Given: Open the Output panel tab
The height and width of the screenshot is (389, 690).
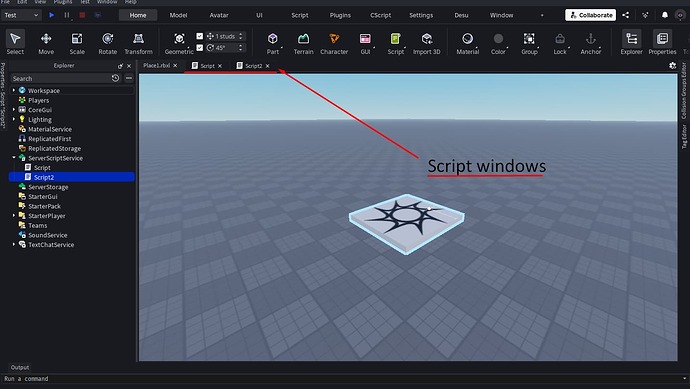Looking at the screenshot, I should point(20,367).
